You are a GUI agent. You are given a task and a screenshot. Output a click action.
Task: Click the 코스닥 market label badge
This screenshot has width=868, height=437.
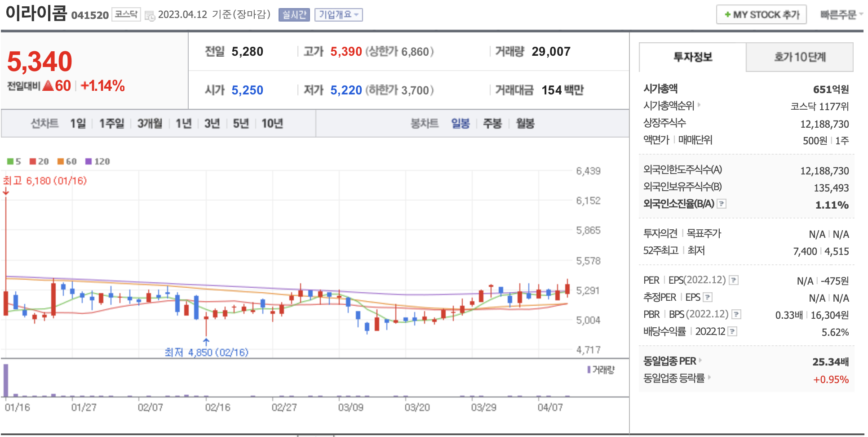point(126,14)
